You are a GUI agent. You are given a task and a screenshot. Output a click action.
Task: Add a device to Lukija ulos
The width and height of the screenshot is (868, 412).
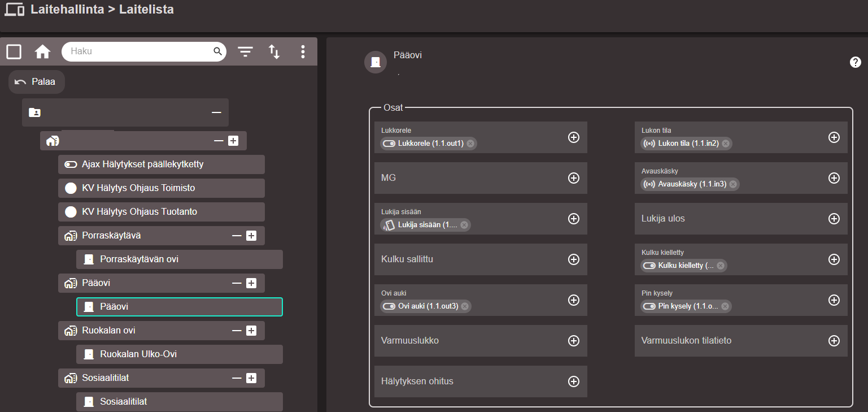(x=834, y=219)
